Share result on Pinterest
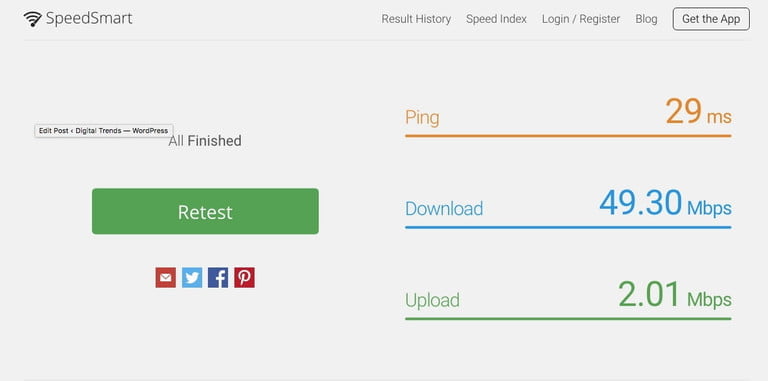768x381 pixels. 244,278
